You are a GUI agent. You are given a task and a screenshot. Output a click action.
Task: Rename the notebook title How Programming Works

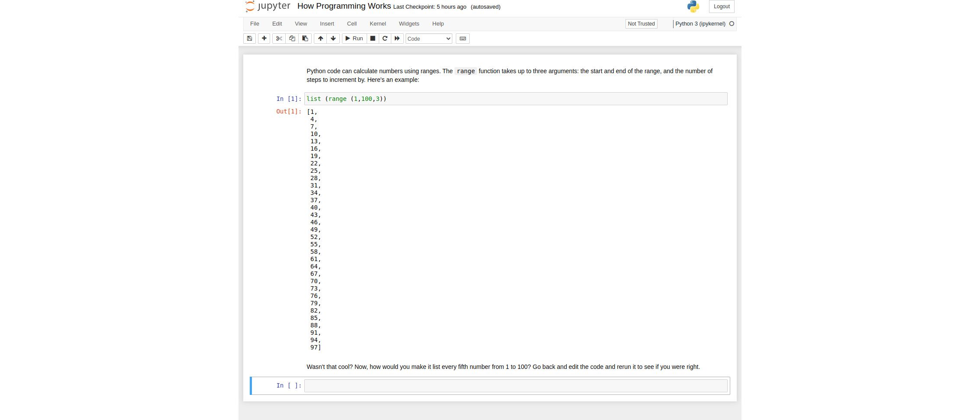click(344, 6)
